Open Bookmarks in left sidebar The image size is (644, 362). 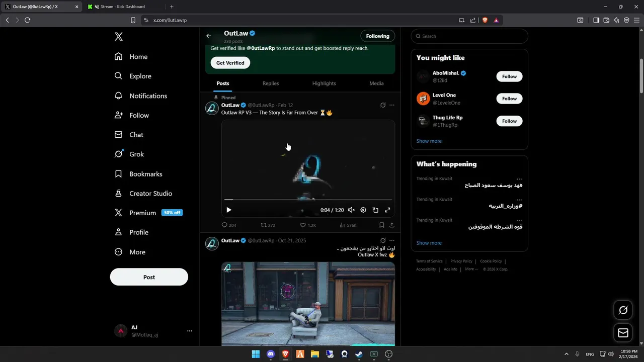point(138,174)
